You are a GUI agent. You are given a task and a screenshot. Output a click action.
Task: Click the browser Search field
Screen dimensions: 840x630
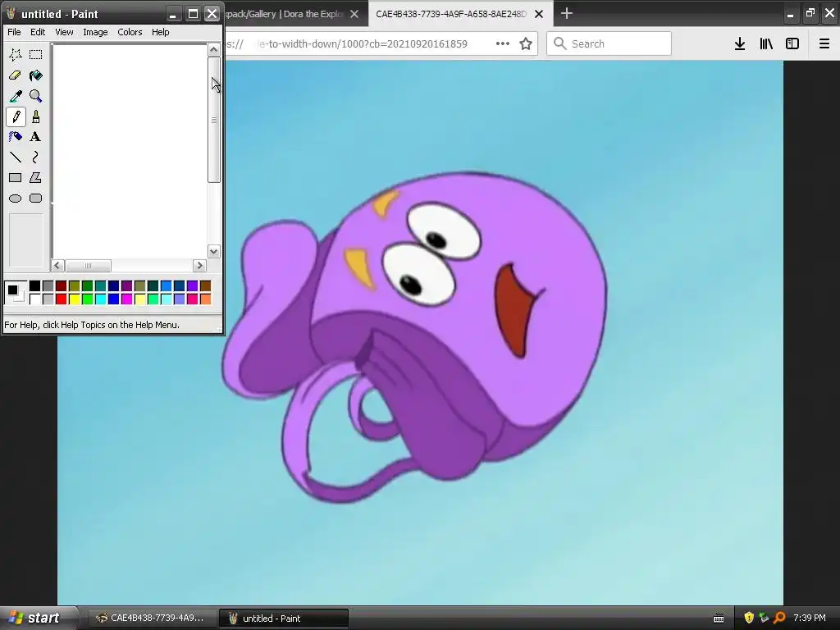(x=609, y=43)
